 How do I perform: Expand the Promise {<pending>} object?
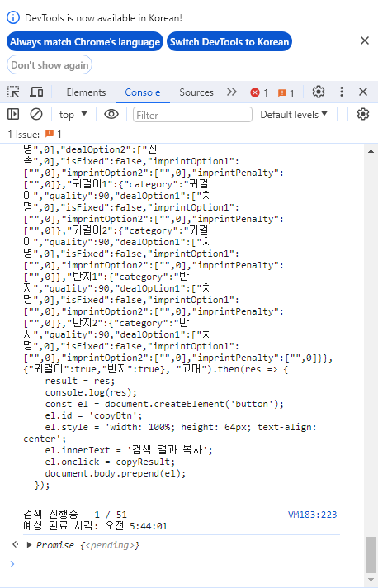[x=29, y=545]
